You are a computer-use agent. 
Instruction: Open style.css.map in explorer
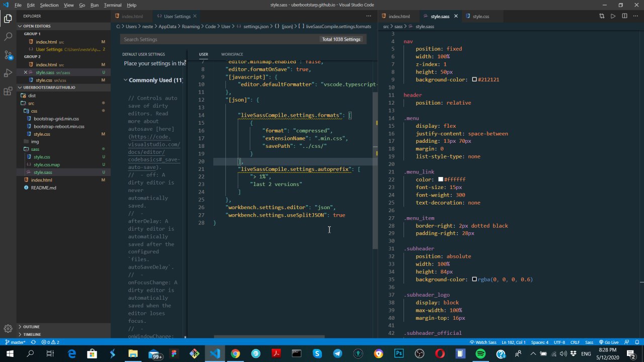(x=47, y=164)
